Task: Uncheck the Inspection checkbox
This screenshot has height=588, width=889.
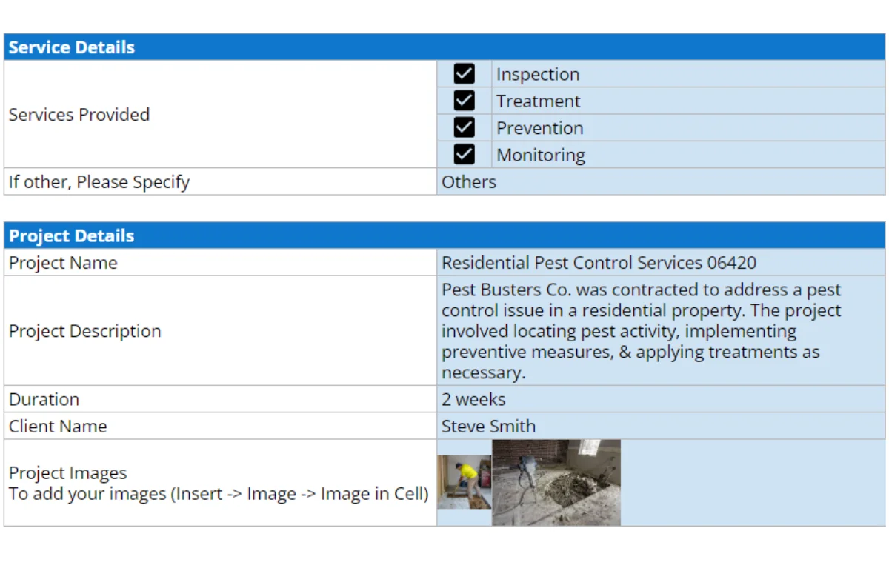Action: click(x=464, y=74)
